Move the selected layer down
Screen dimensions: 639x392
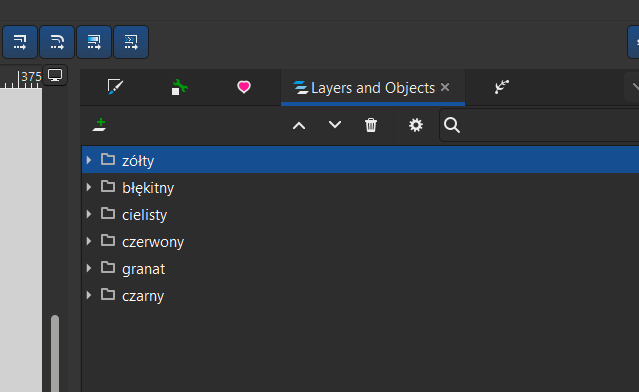pyautogui.click(x=335, y=125)
